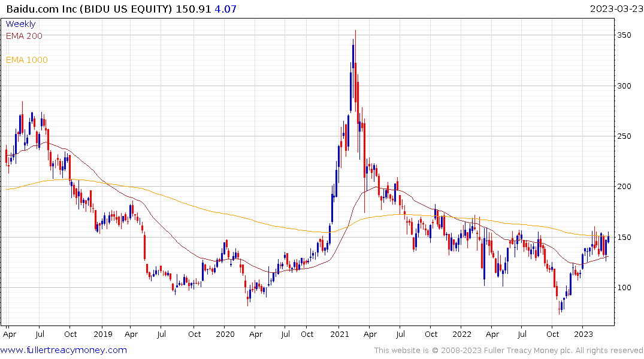
Task: Click the 2020 time axis label
Action: click(225, 334)
